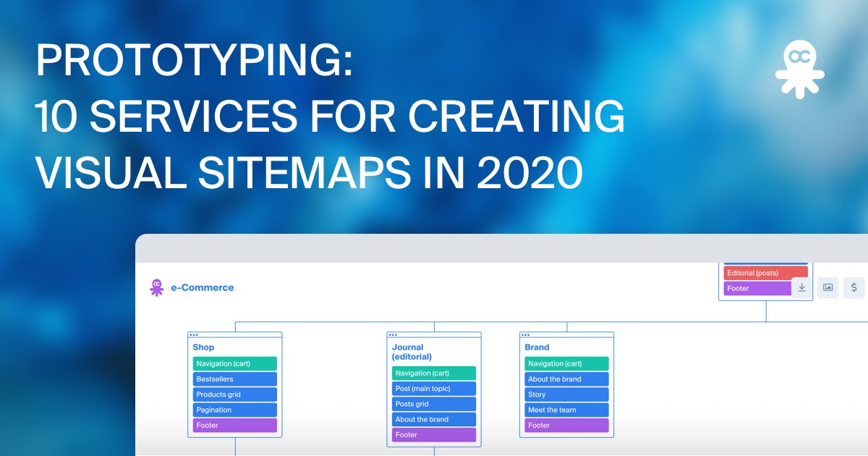Screen dimensions: 868x456
Task: Click the octopus icon beside the e-Commerce title
Action: tap(156, 287)
